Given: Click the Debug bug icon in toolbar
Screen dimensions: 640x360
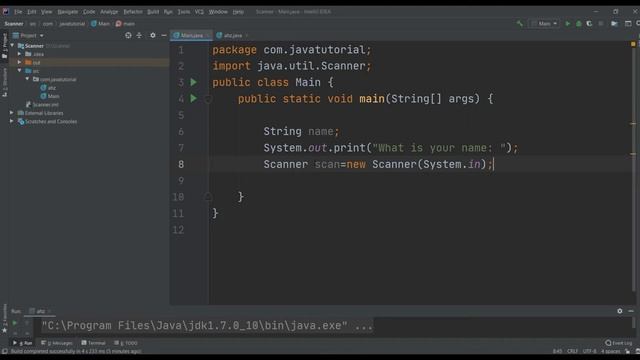Looking at the screenshot, I should [578, 24].
